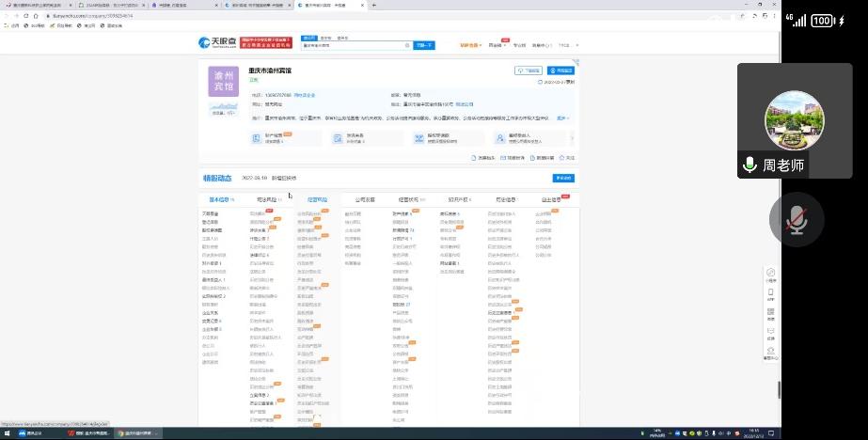Expand the company description with 展开 link

tap(563, 118)
